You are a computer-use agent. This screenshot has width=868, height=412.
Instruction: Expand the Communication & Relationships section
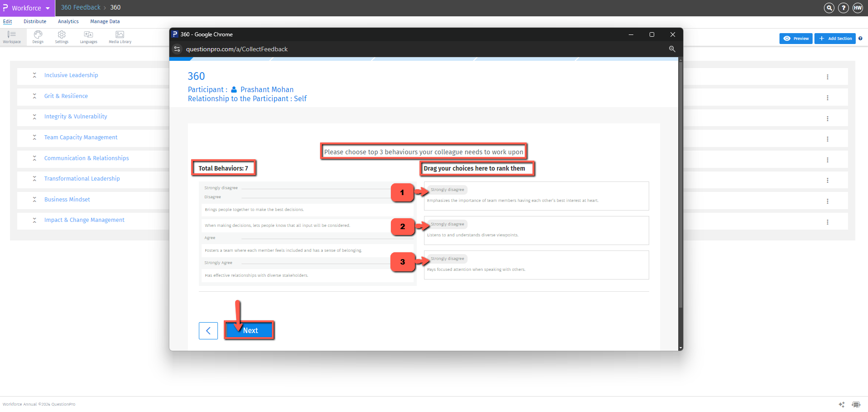click(35, 158)
